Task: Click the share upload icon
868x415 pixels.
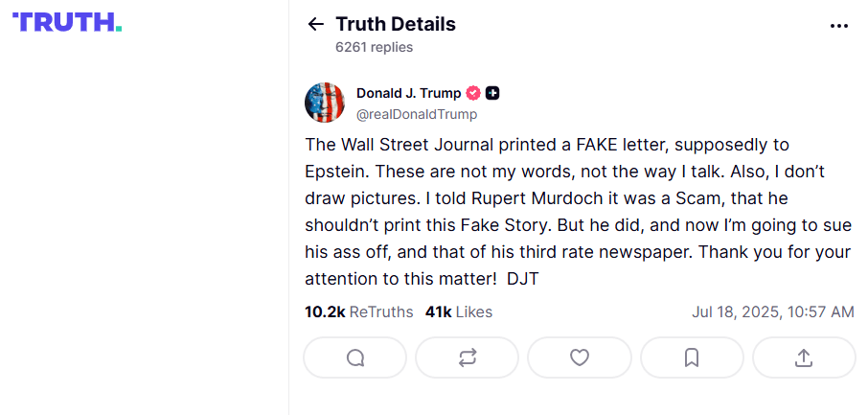Action: [804, 357]
